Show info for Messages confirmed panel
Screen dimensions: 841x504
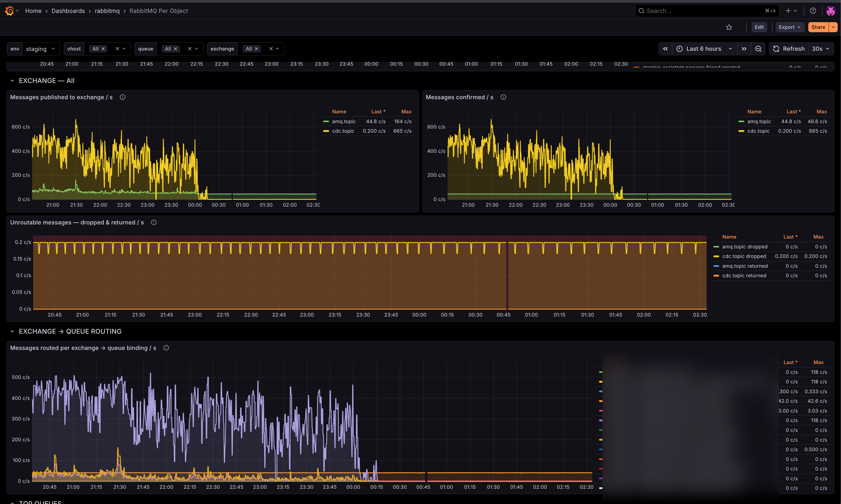tap(503, 97)
